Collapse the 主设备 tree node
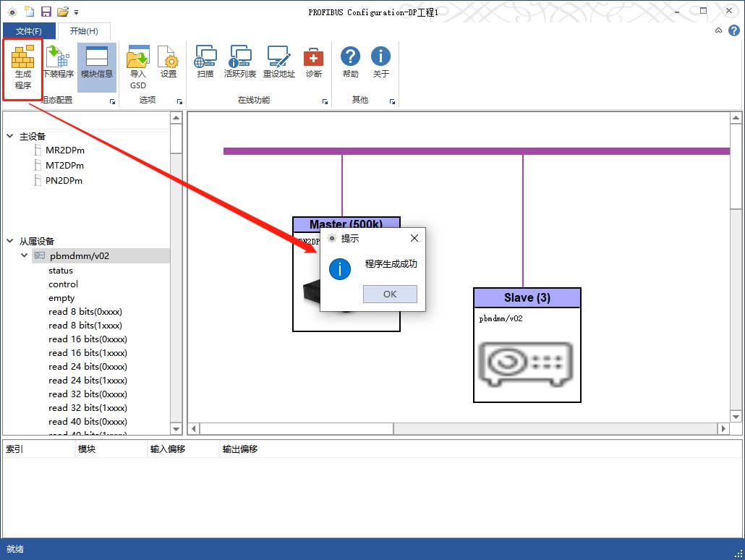The height and width of the screenshot is (560, 745). (x=9, y=137)
